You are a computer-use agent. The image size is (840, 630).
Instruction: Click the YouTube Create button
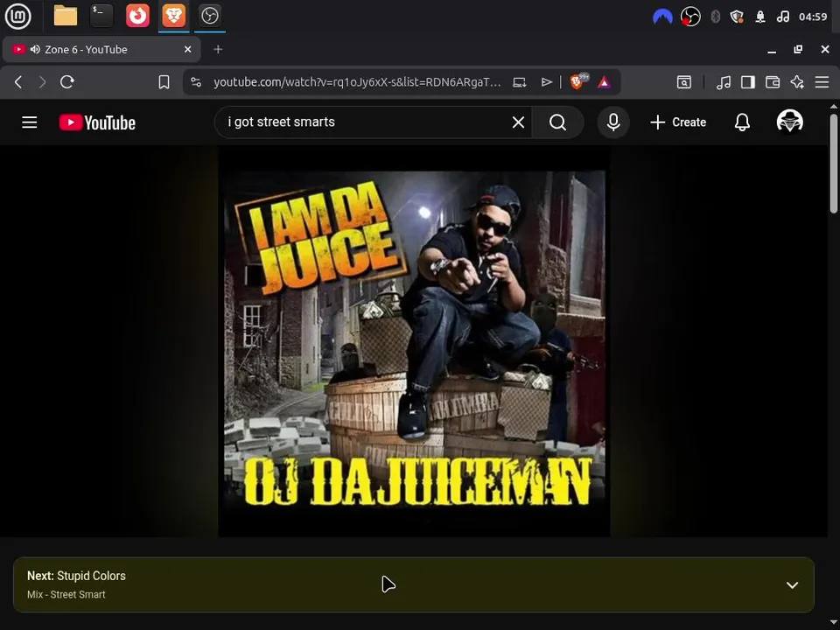coord(677,122)
